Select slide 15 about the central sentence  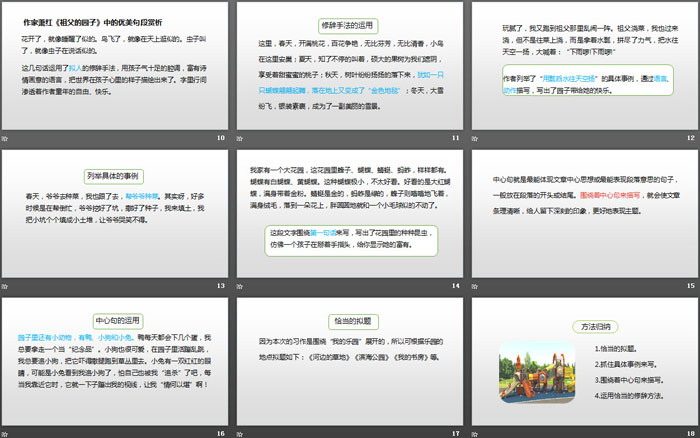point(585,212)
